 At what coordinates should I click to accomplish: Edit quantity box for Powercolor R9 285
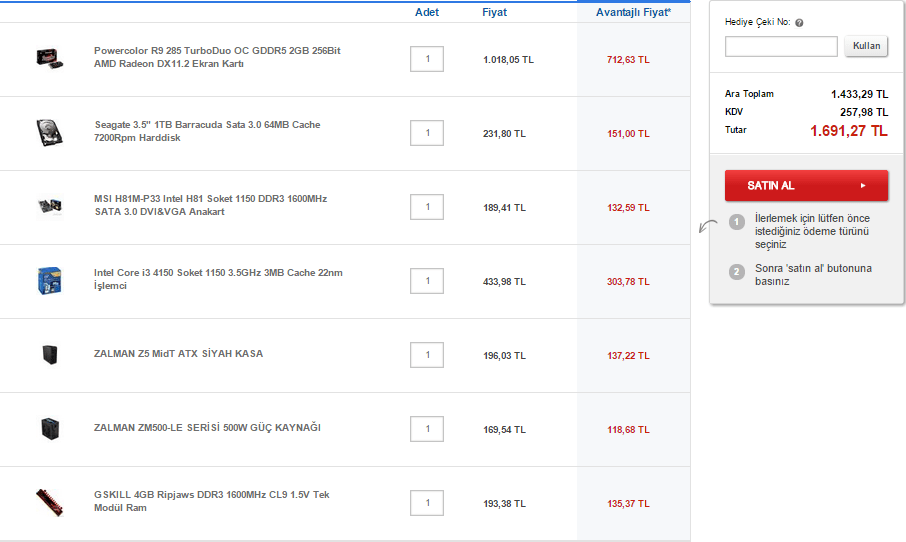coord(427,59)
